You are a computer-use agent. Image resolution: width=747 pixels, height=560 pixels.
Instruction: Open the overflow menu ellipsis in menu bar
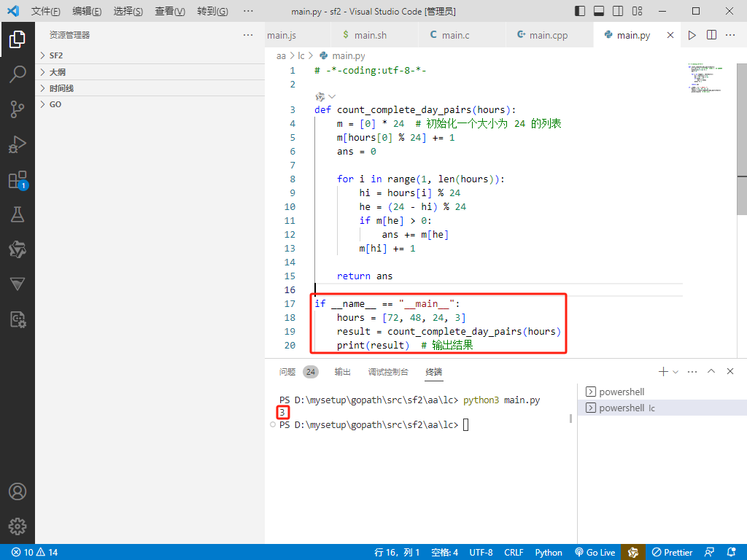[x=248, y=11]
